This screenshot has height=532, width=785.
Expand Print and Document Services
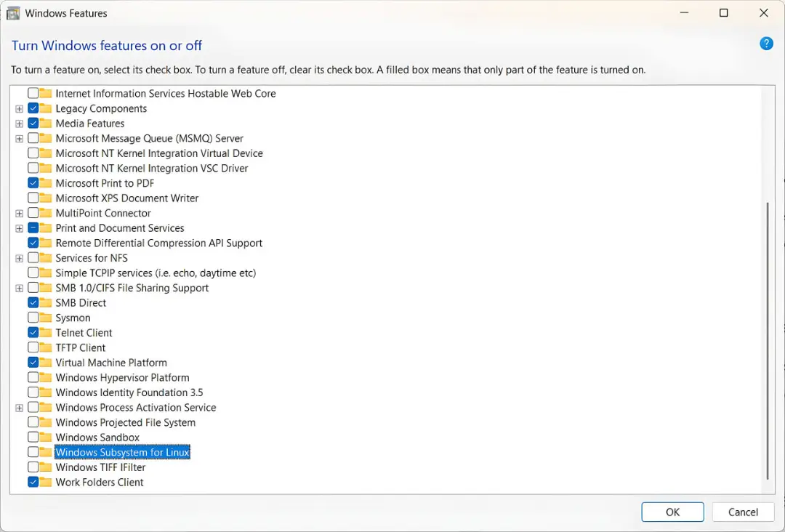19,228
